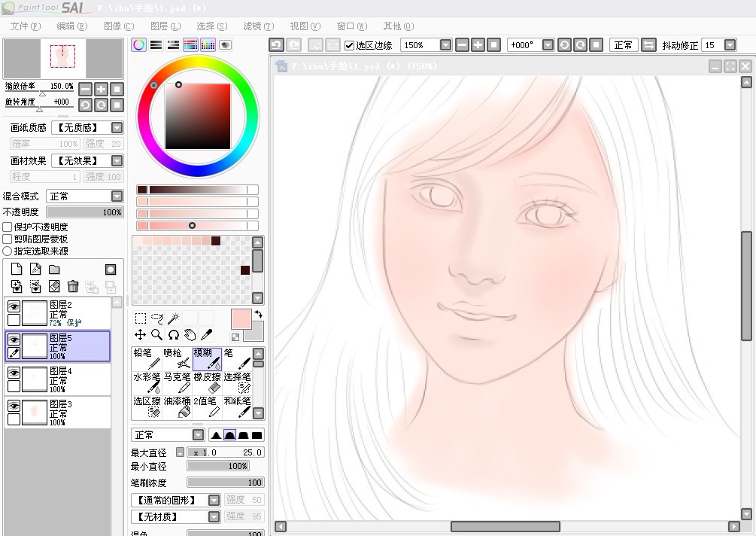The width and height of the screenshot is (756, 536).
Task: Open the 混合模式 dropdown
Action: [117, 196]
